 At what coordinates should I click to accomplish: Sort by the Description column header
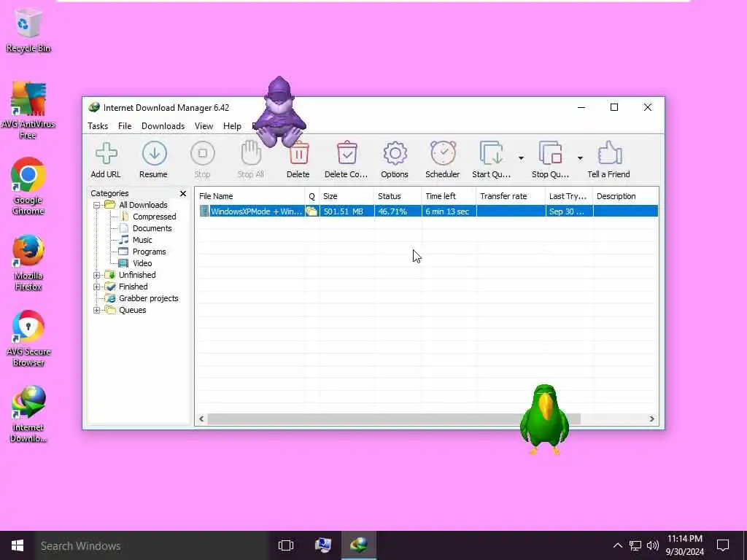[625, 196]
